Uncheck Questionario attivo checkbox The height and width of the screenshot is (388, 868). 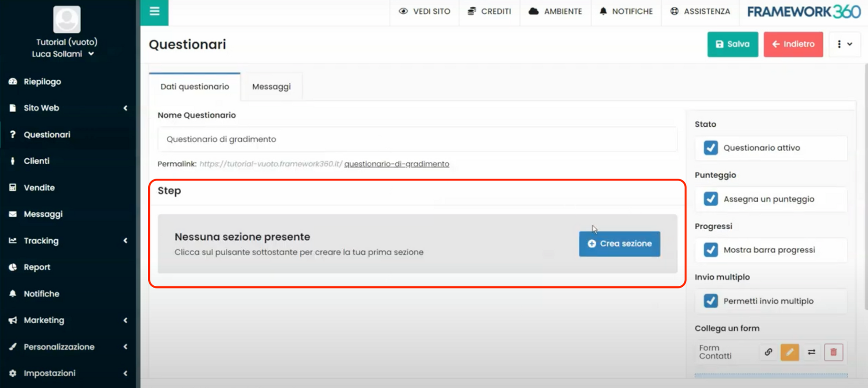pos(711,148)
